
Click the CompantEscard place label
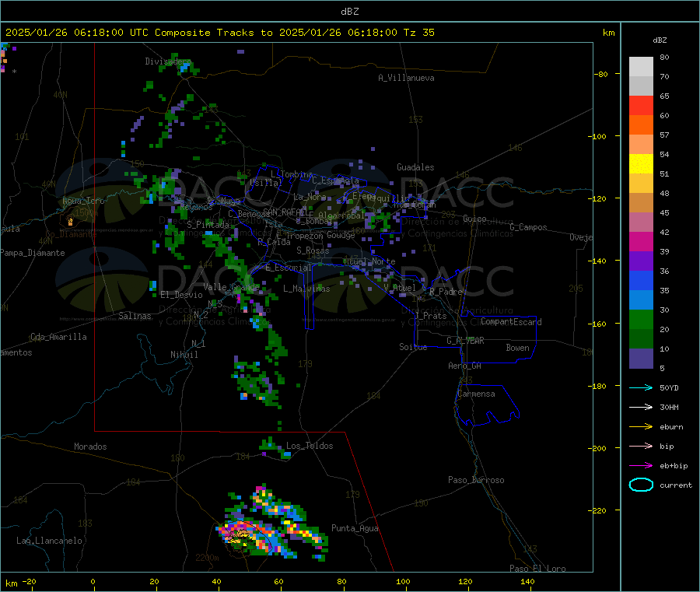(x=511, y=322)
